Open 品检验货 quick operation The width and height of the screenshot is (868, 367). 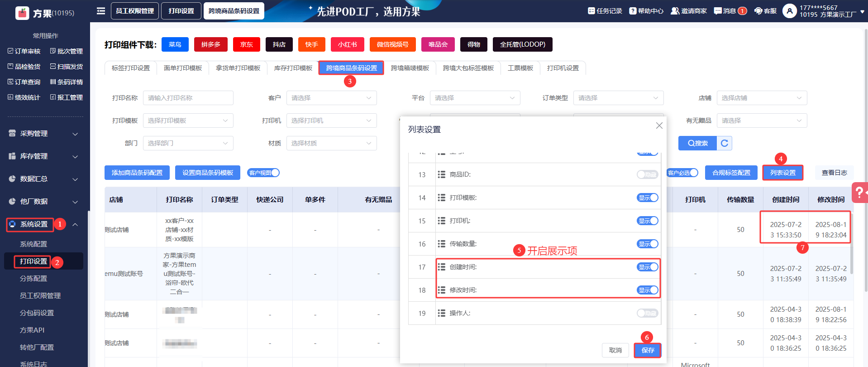[x=24, y=67]
